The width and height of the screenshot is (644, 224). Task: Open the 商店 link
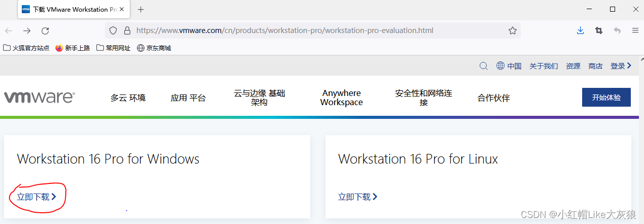pyautogui.click(x=595, y=66)
